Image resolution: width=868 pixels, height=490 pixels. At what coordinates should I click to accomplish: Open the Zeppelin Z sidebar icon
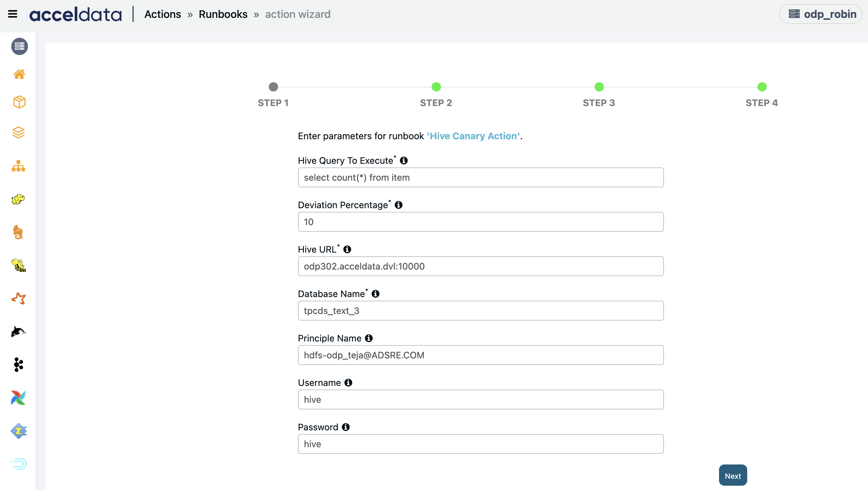point(19,431)
